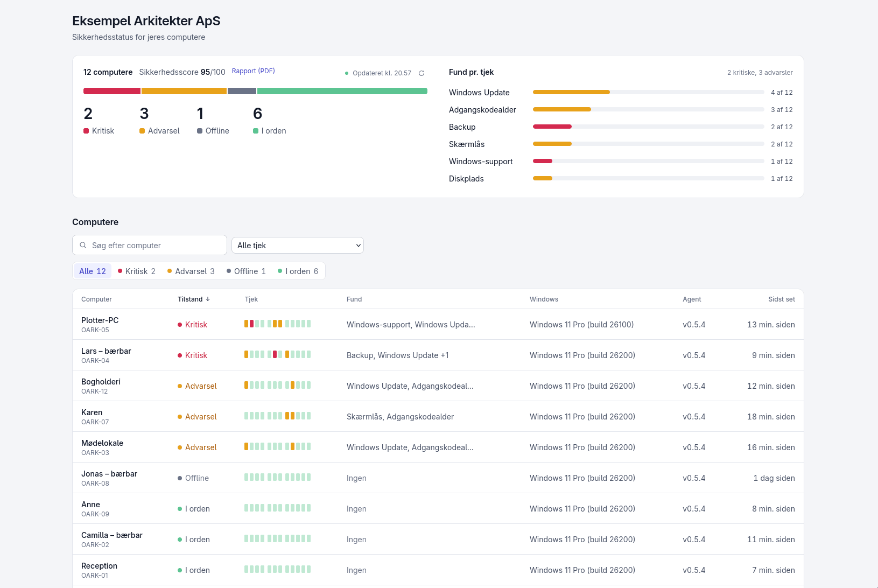Click the Tjek column header
Viewport: 878px width, 588px height.
pos(251,299)
